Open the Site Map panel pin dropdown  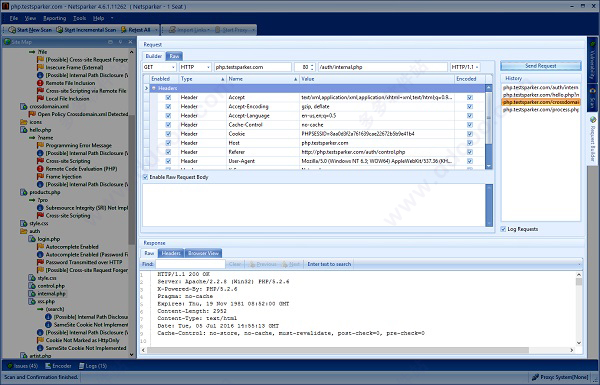(120, 42)
